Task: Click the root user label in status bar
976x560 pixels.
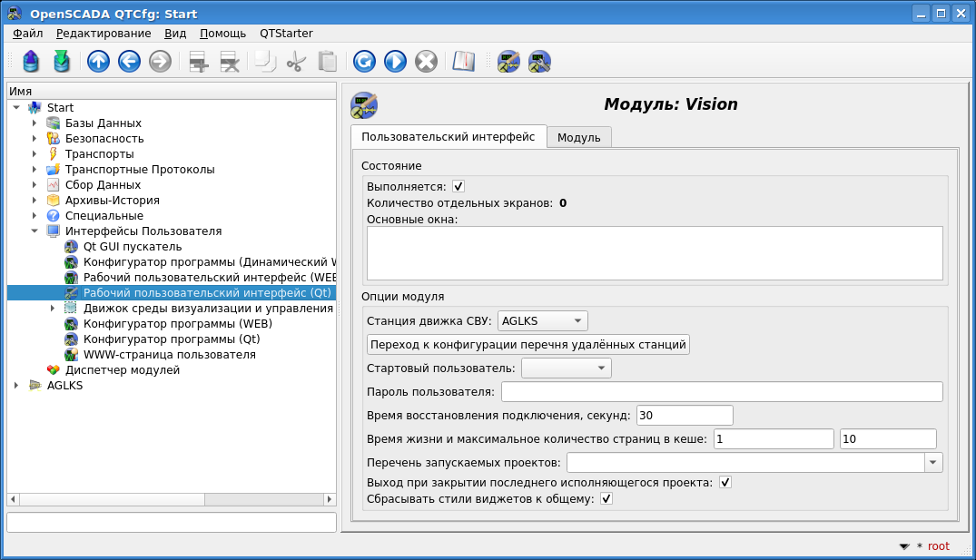Action: [x=939, y=546]
